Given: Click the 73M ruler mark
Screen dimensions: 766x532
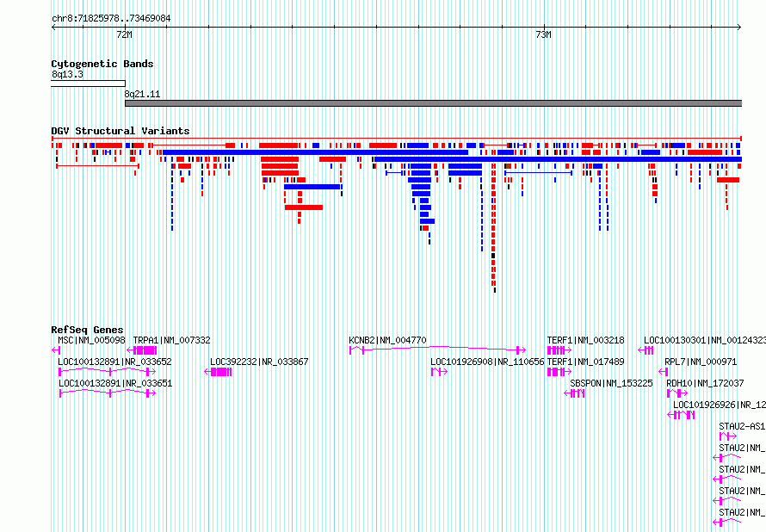Looking at the screenshot, I should pyautogui.click(x=543, y=34).
